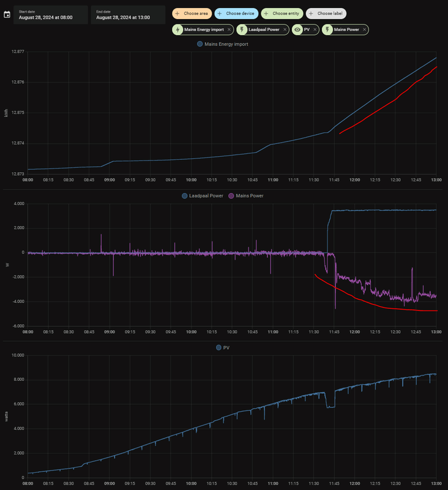This screenshot has width=448, height=490.
Task: Toggle the PV legend series
Action: coord(223,348)
